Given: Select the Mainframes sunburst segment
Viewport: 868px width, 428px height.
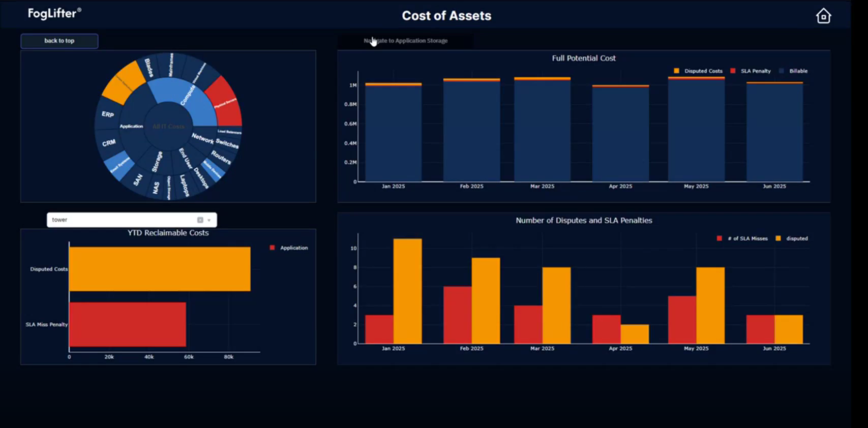Looking at the screenshot, I should point(171,65).
